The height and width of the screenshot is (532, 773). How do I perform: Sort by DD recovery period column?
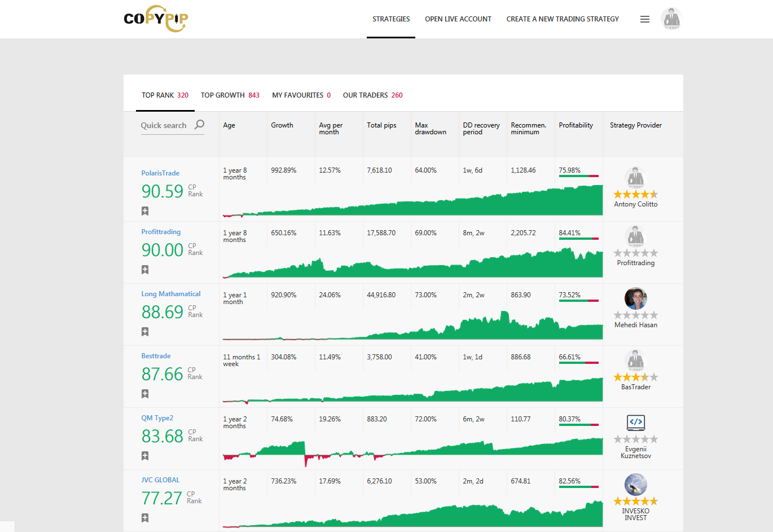tap(481, 129)
